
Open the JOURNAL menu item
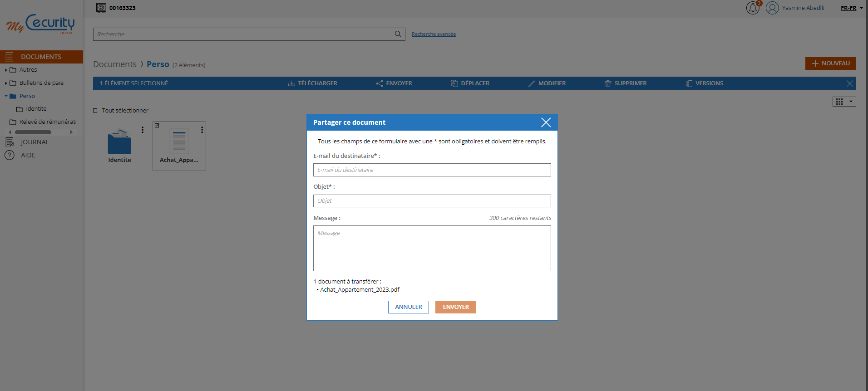(x=35, y=142)
